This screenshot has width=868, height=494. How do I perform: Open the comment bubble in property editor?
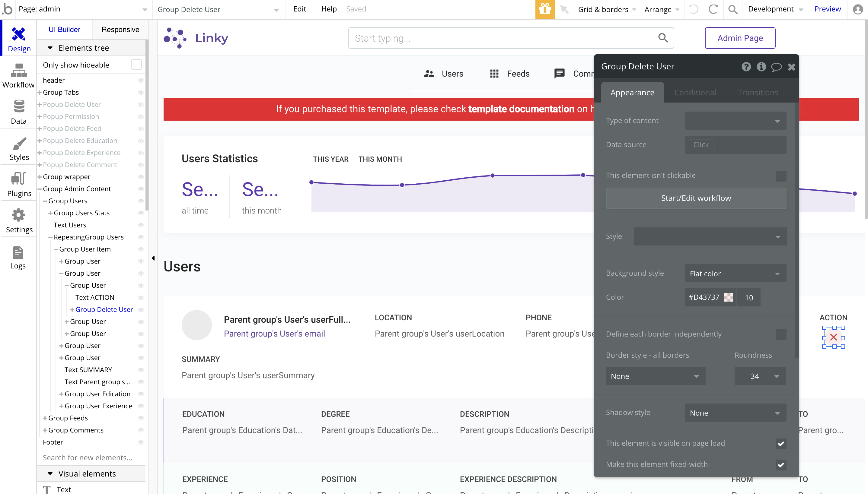tap(776, 67)
